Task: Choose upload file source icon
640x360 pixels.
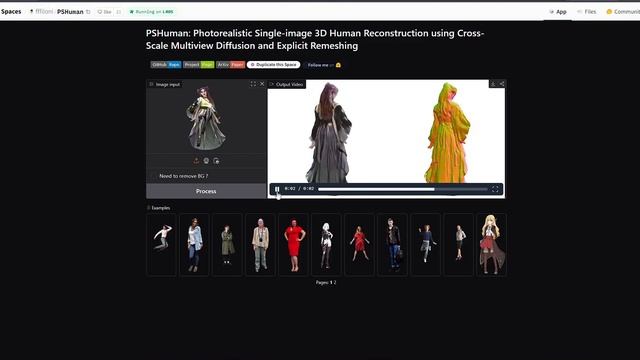Action: pyautogui.click(x=196, y=161)
